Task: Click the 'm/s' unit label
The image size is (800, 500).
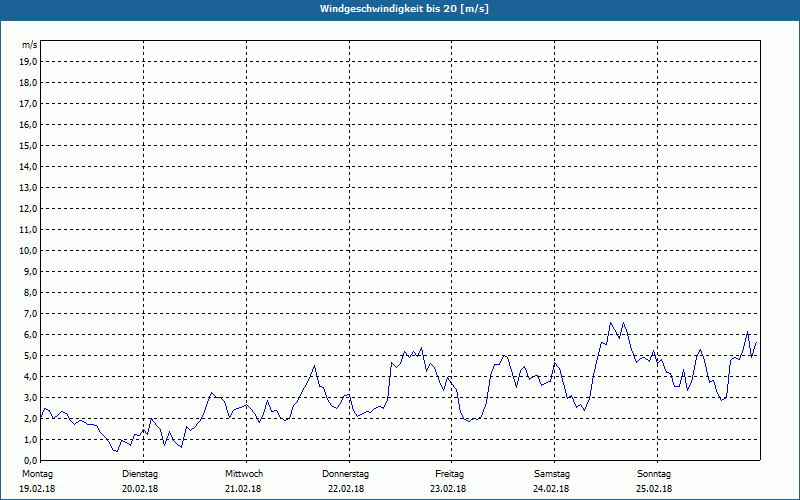Action: tap(30, 45)
